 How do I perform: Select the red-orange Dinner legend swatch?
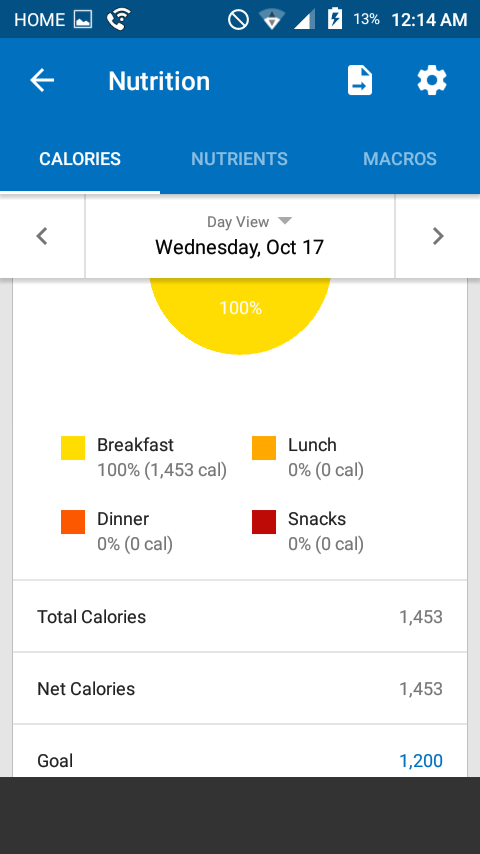pos(73,522)
